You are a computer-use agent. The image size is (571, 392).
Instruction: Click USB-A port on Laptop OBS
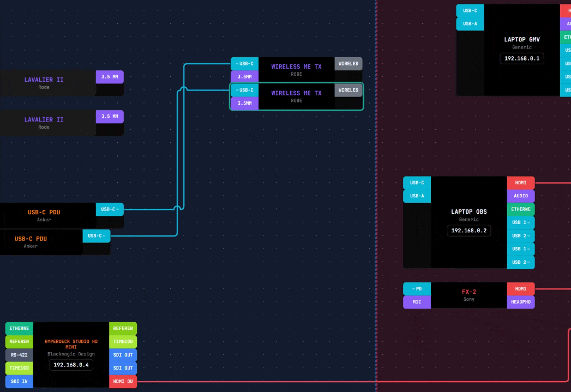(x=417, y=196)
